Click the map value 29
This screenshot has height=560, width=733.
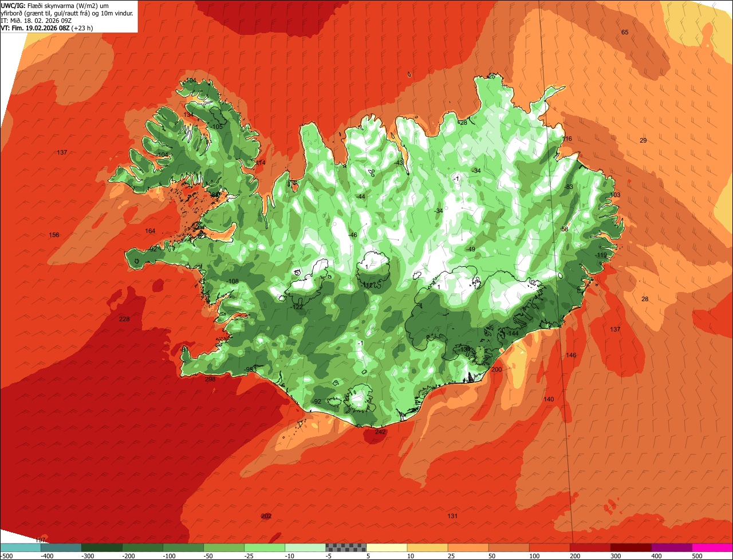point(643,140)
